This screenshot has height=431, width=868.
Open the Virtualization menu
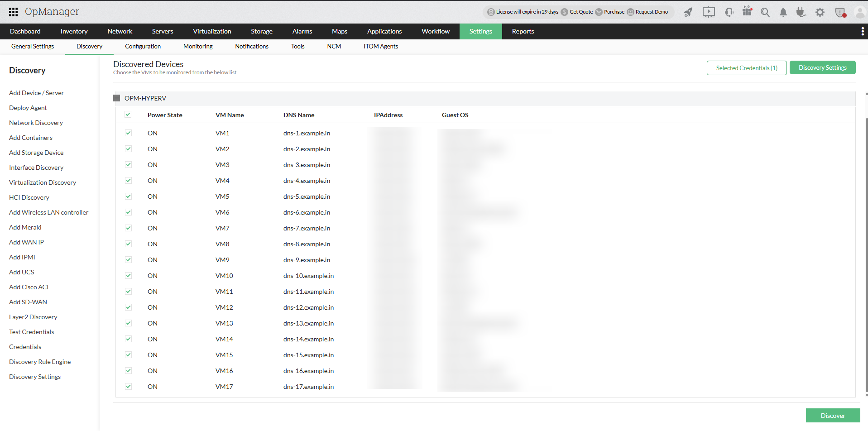[x=212, y=31]
